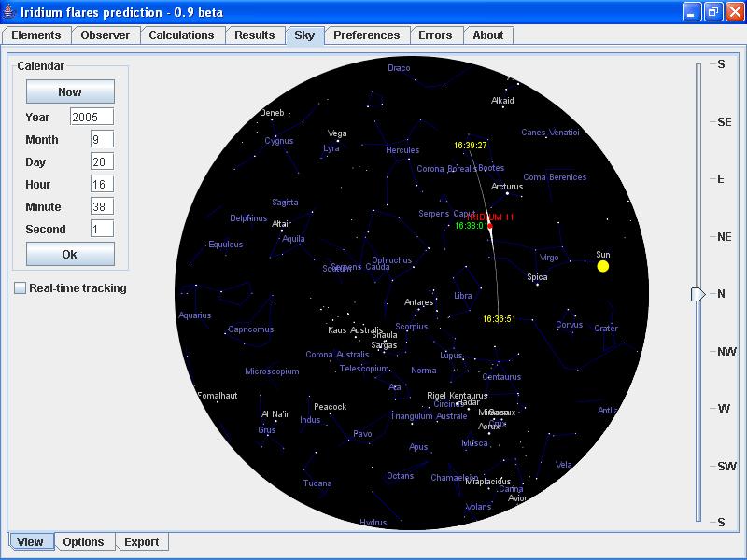
Task: Open the Elements tab
Action: pos(36,35)
